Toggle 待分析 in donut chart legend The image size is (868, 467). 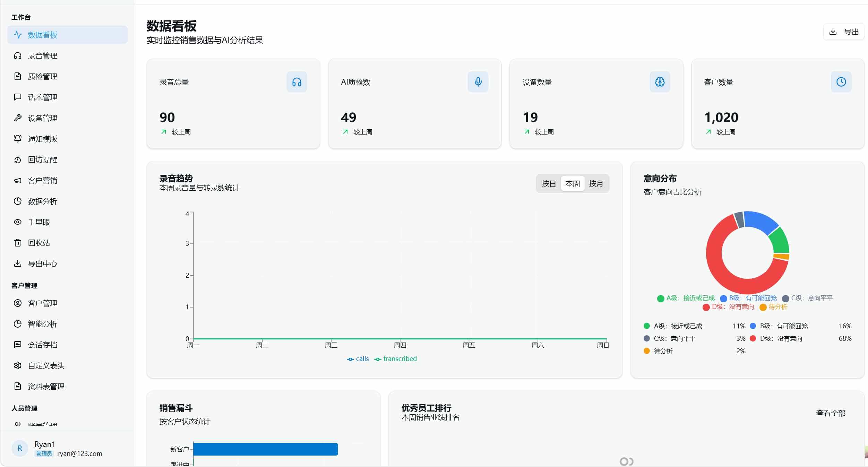point(773,307)
